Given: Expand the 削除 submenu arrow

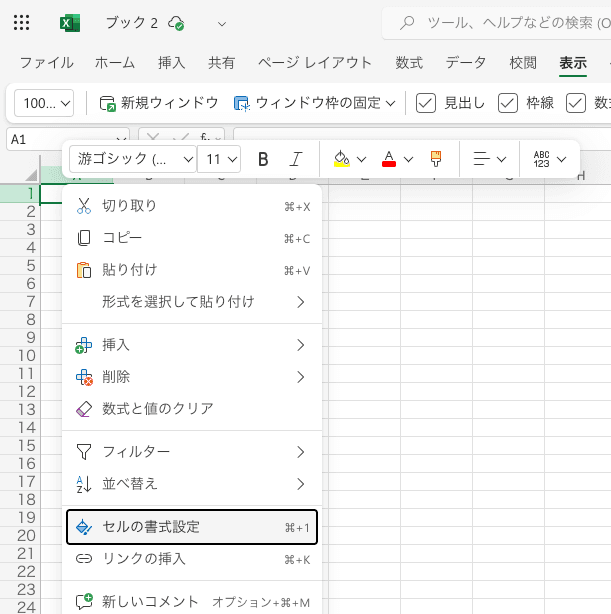Looking at the screenshot, I should [300, 377].
